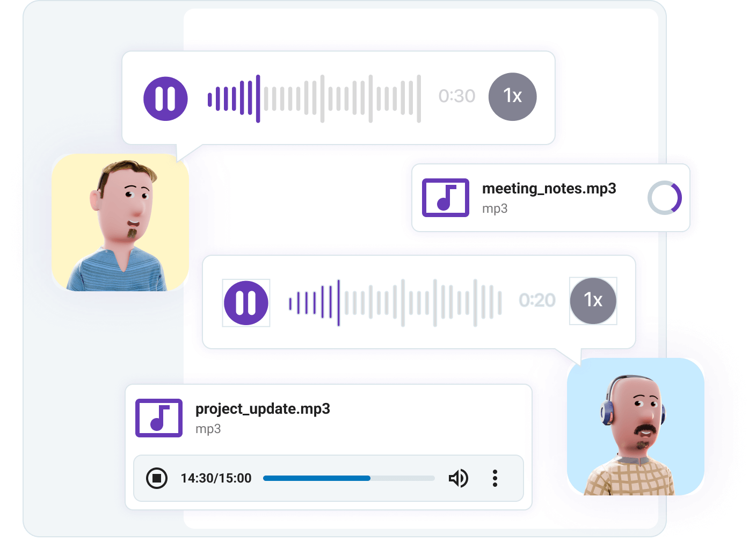Toggle playback speed on the 0:20 message

tap(593, 301)
